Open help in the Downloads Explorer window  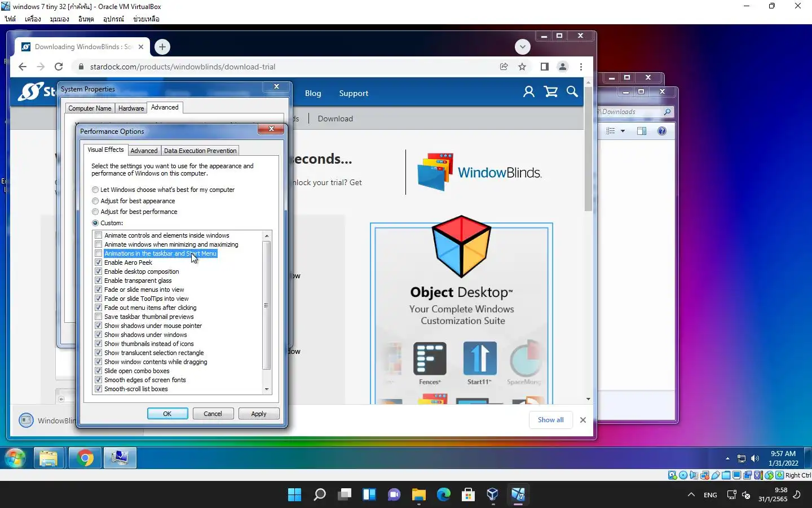(662, 131)
